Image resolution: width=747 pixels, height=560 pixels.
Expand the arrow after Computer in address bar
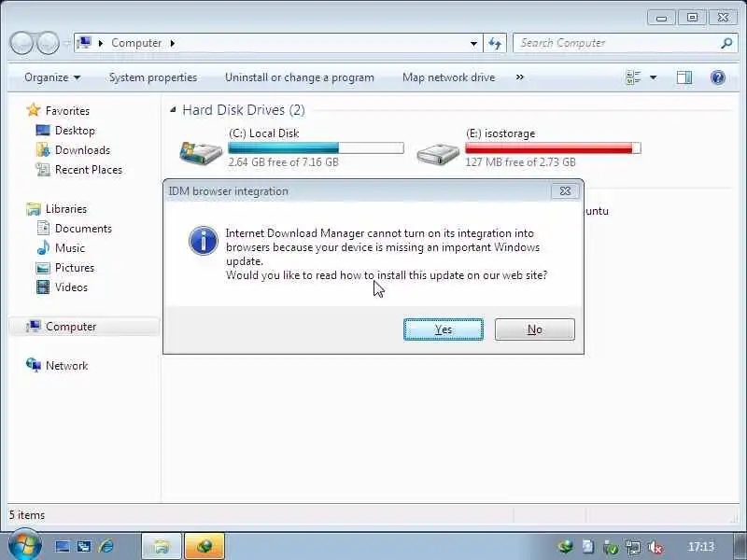[x=173, y=43]
